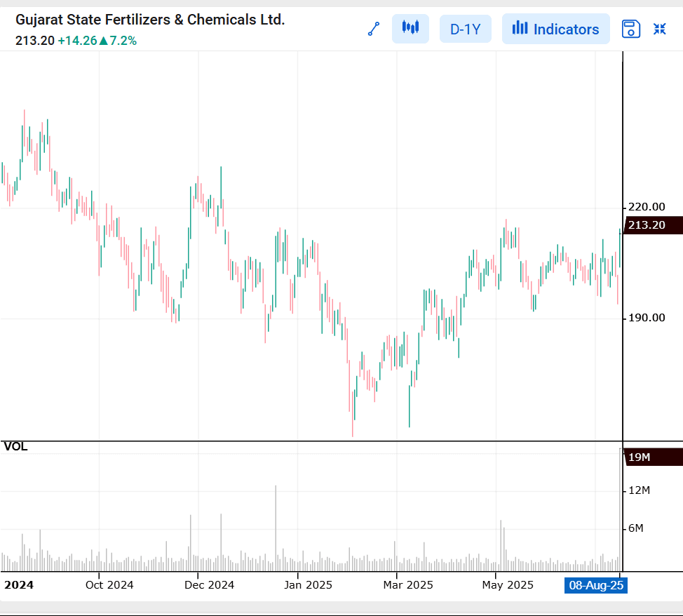Click the save chart icon
Image resolution: width=683 pixels, height=616 pixels.
pyautogui.click(x=630, y=29)
